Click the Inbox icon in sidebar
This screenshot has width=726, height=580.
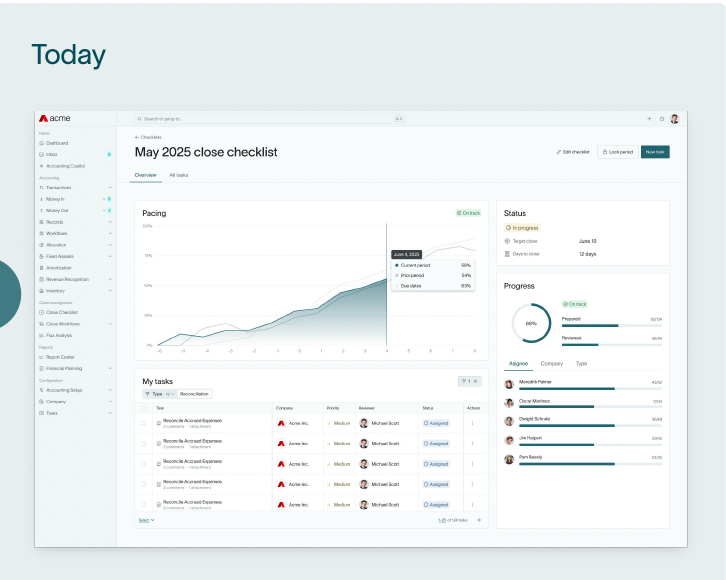pyautogui.click(x=41, y=154)
